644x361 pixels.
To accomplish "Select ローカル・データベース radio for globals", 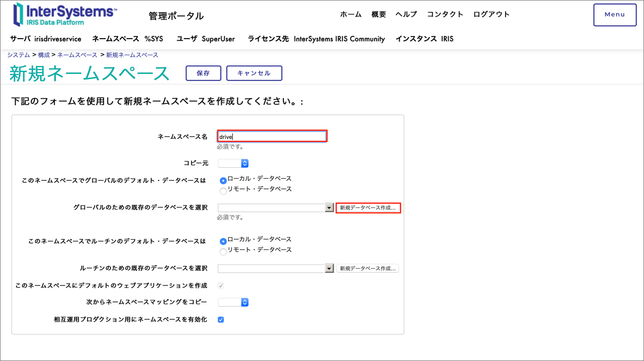I will [223, 181].
